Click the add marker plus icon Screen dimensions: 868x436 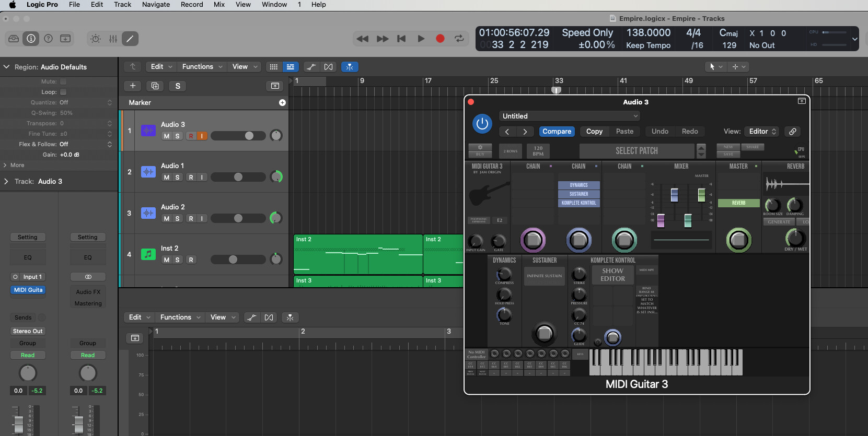point(282,102)
